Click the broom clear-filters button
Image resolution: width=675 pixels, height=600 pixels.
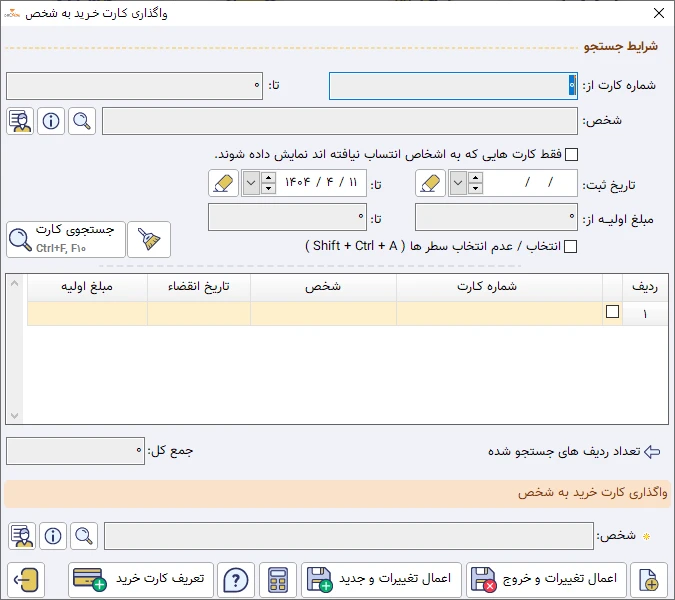(149, 240)
